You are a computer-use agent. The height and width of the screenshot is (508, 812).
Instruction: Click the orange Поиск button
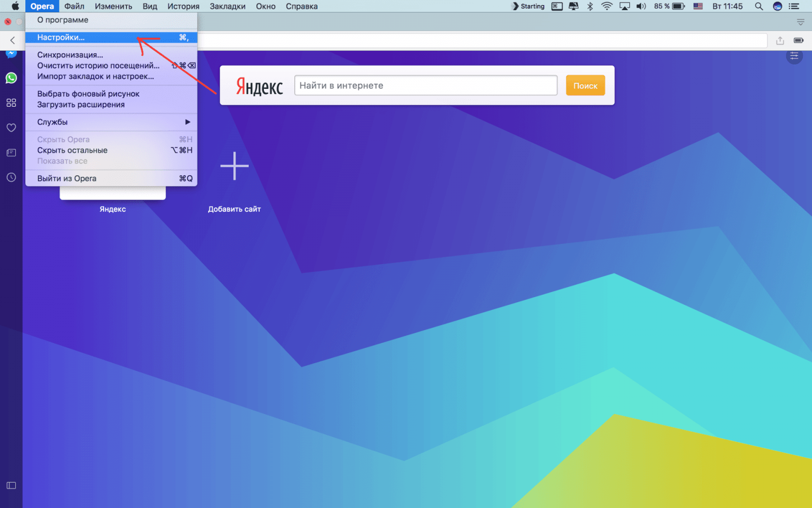pos(585,85)
